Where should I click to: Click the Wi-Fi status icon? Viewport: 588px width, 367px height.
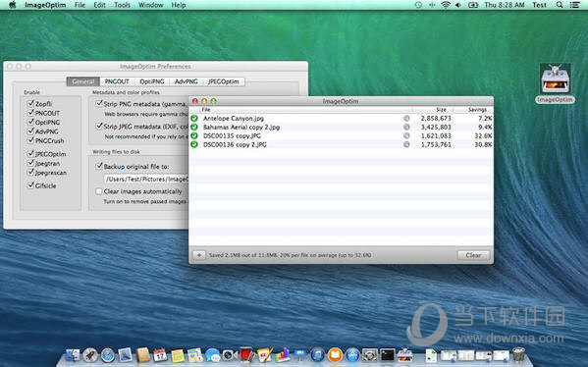446,5
